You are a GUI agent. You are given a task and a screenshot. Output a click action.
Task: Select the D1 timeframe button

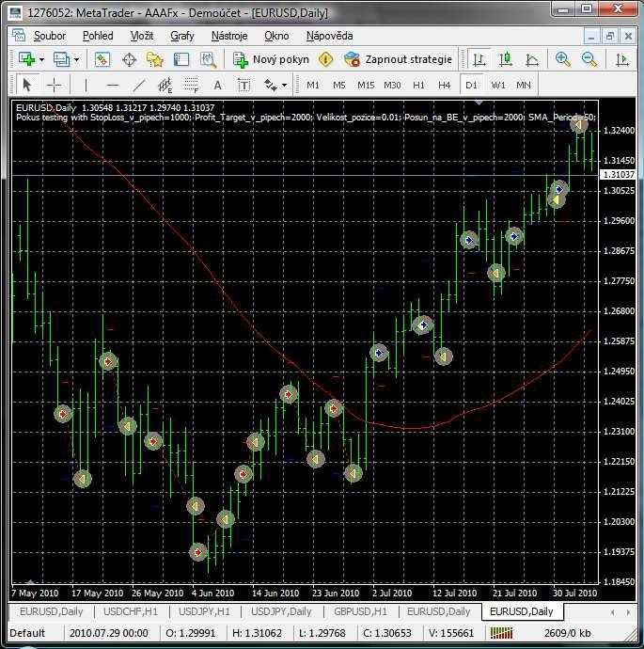(x=471, y=85)
